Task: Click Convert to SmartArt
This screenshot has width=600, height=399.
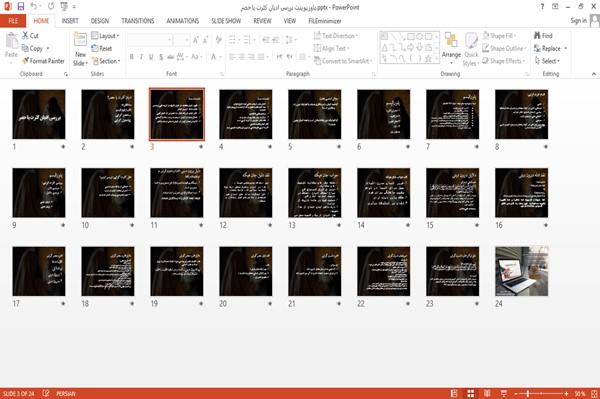Action: click(x=343, y=61)
